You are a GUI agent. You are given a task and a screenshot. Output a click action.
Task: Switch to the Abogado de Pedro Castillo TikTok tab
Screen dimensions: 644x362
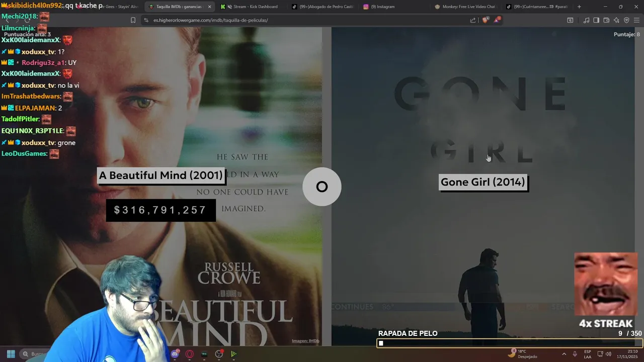[323, 7]
